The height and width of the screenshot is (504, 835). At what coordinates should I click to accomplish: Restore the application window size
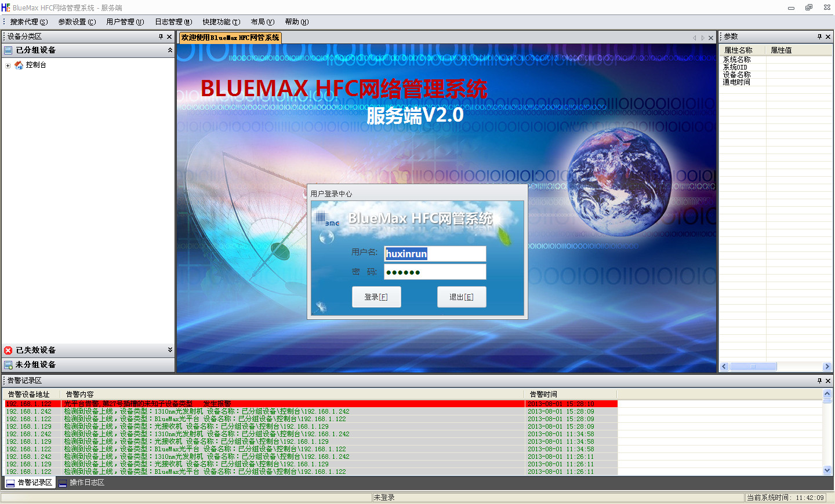pyautogui.click(x=809, y=8)
